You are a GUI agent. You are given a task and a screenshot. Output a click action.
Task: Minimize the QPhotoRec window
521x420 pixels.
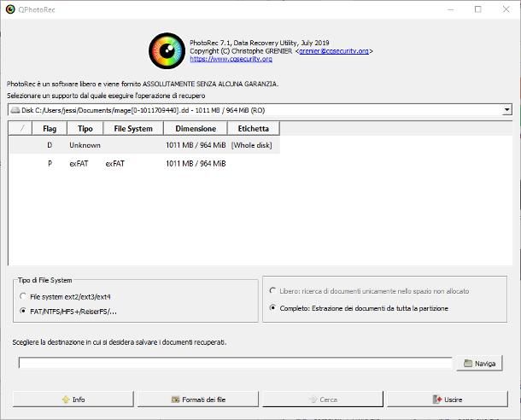tap(451, 9)
